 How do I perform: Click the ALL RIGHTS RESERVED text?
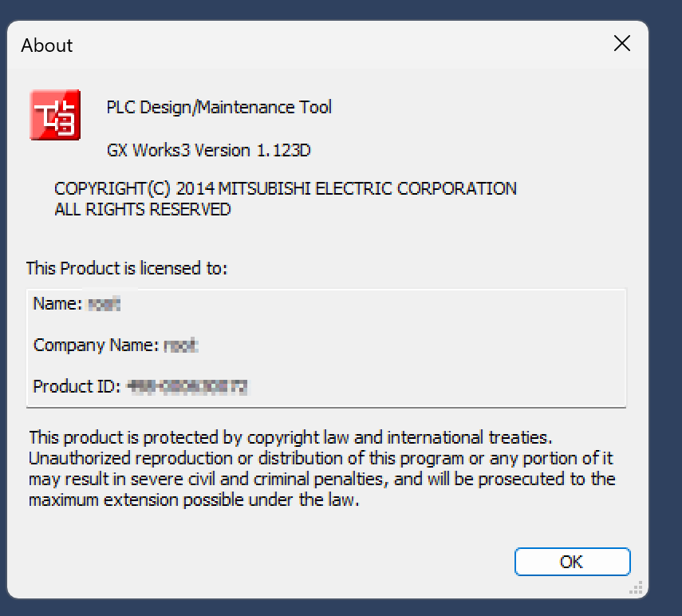[142, 210]
